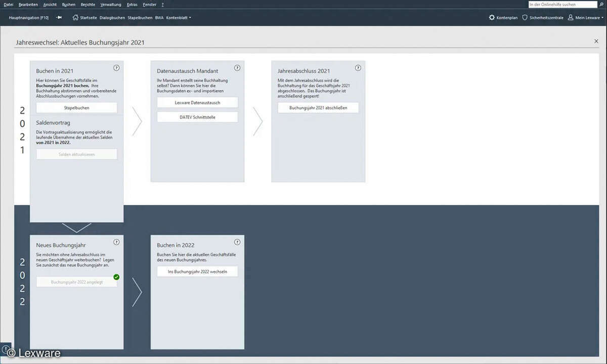Click the Saldenvortrag heading
607x364 pixels.
[x=53, y=123]
